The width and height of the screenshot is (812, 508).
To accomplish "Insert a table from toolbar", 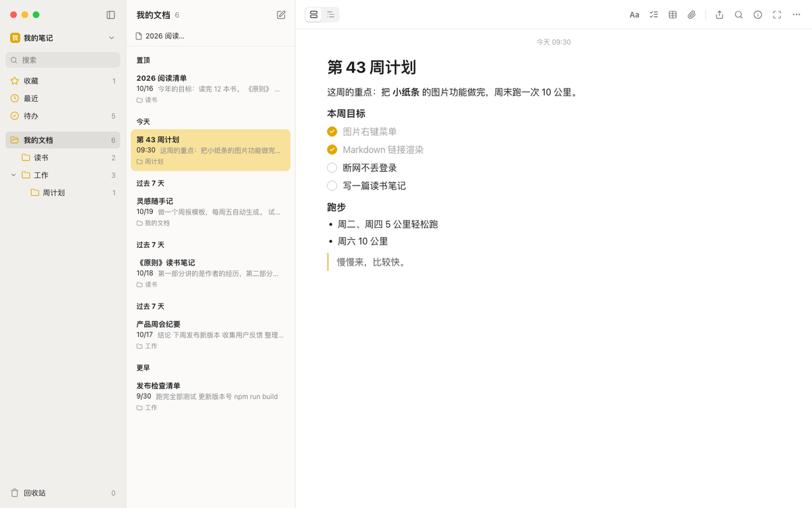I will [673, 15].
